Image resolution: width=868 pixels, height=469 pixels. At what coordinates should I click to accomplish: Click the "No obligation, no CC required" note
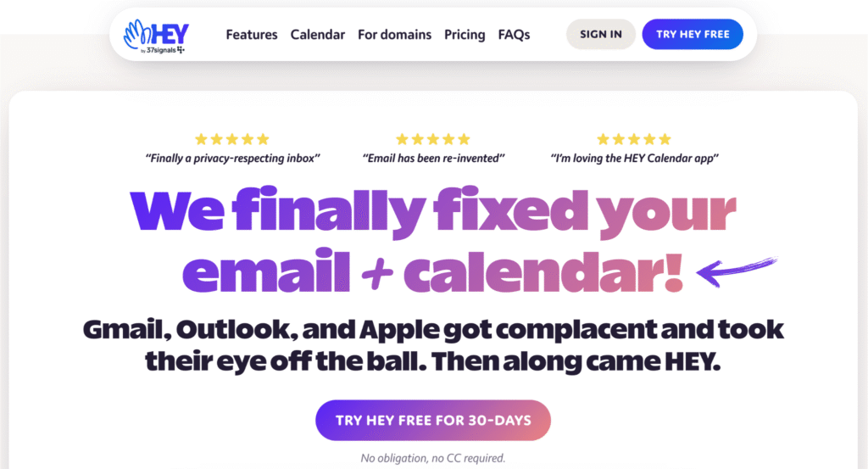[x=433, y=458]
